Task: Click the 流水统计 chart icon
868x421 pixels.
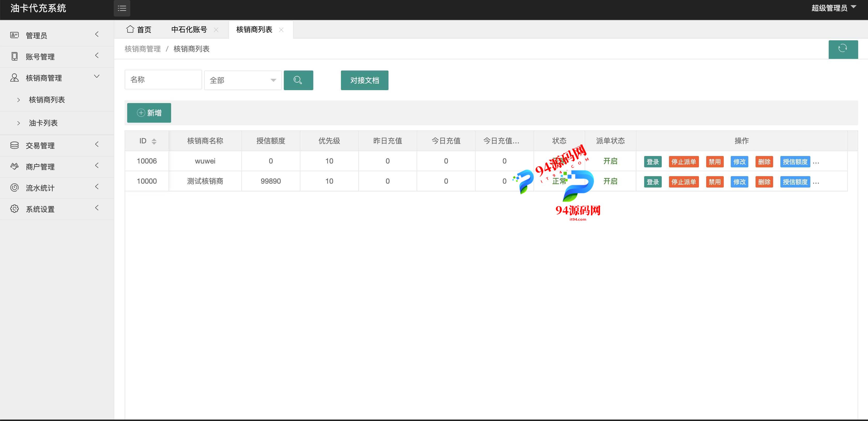Action: coord(14,188)
